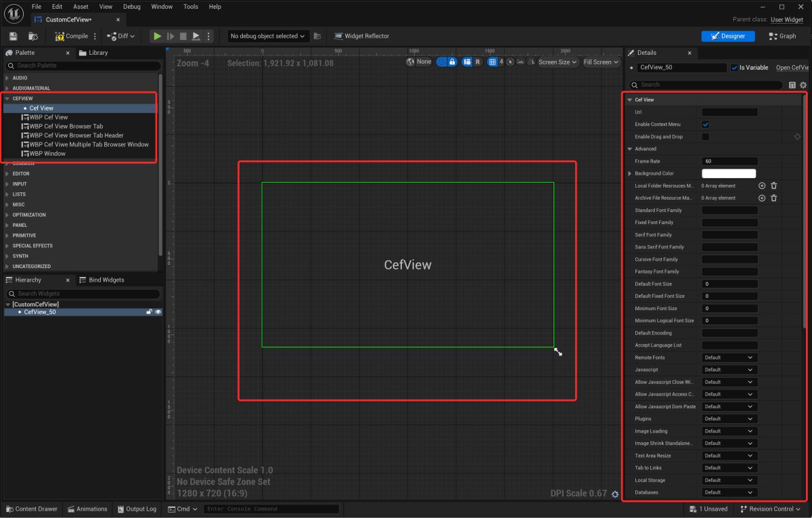Image resolution: width=812 pixels, height=518 pixels.
Task: Select WBP Window palette item
Action: [47, 154]
